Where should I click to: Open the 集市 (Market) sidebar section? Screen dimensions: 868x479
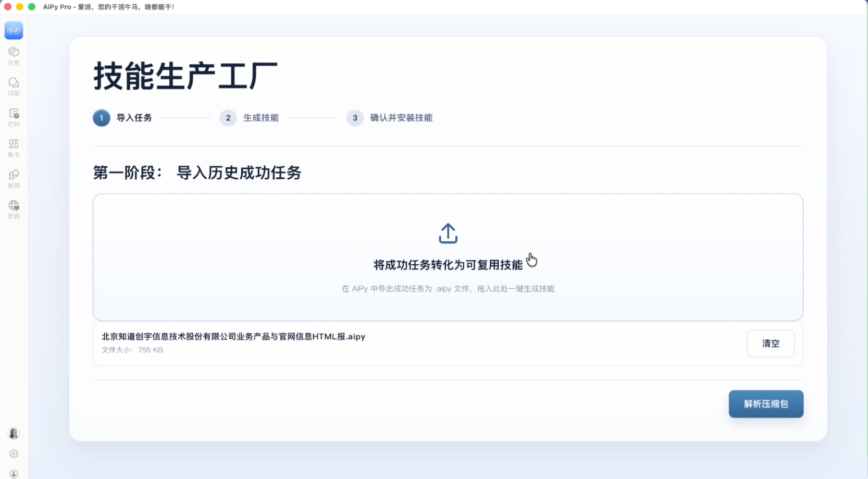click(x=14, y=149)
